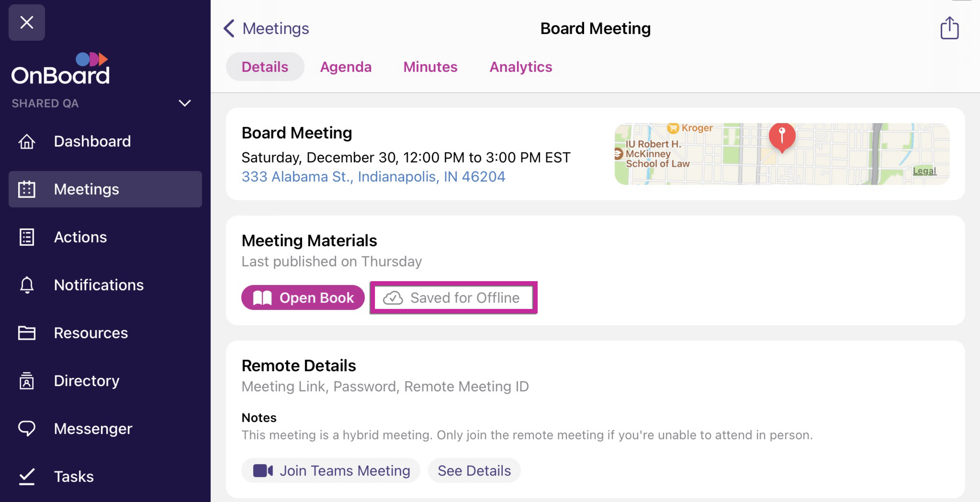Open the Resources folder icon
The width and height of the screenshot is (980, 502).
tap(27, 333)
